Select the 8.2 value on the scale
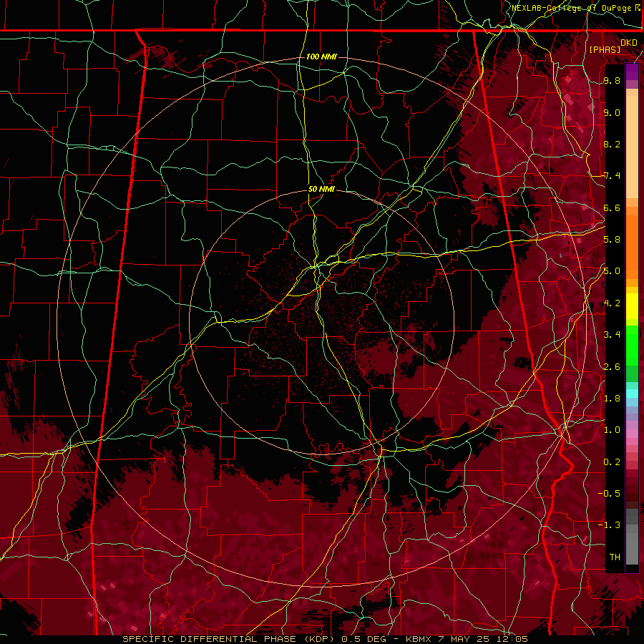 tap(612, 145)
